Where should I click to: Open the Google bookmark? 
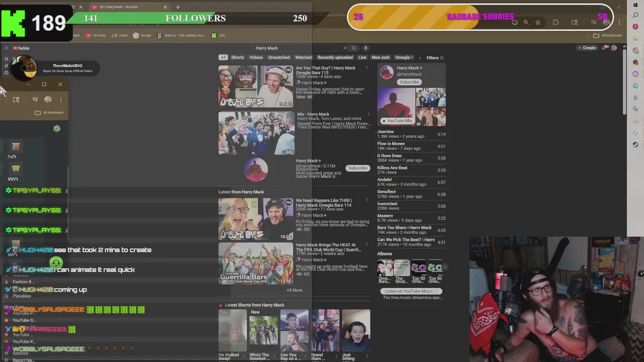[142, 35]
